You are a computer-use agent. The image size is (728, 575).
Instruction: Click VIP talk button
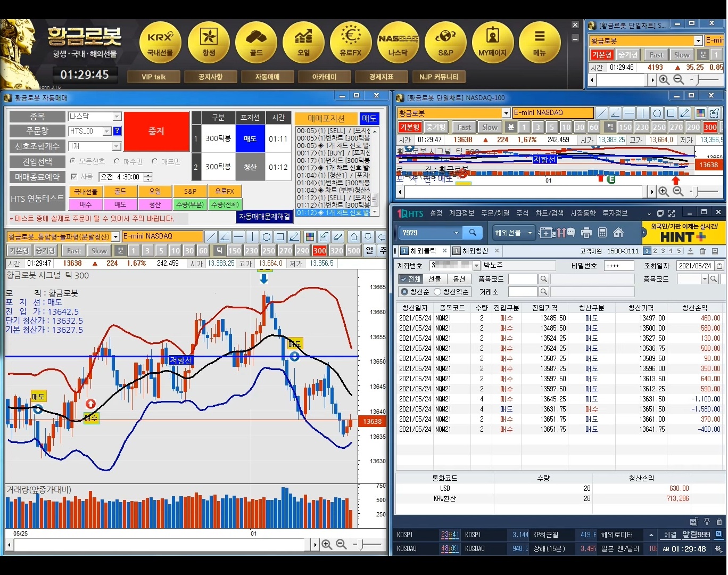[x=154, y=77]
